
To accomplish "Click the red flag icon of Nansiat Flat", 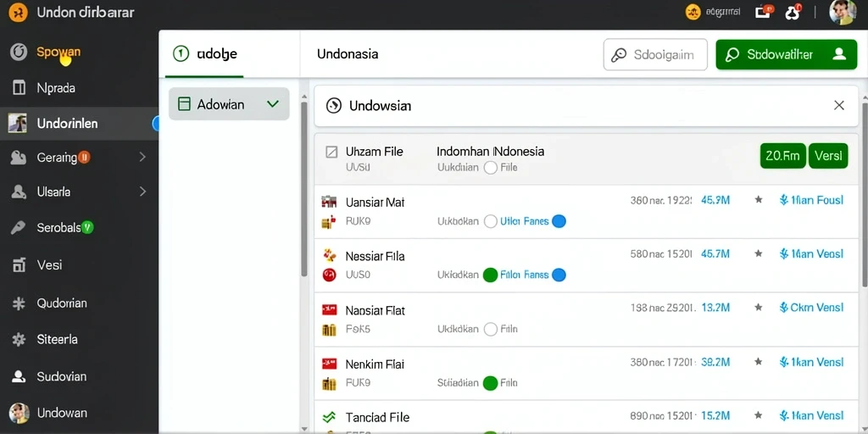I will [x=330, y=310].
